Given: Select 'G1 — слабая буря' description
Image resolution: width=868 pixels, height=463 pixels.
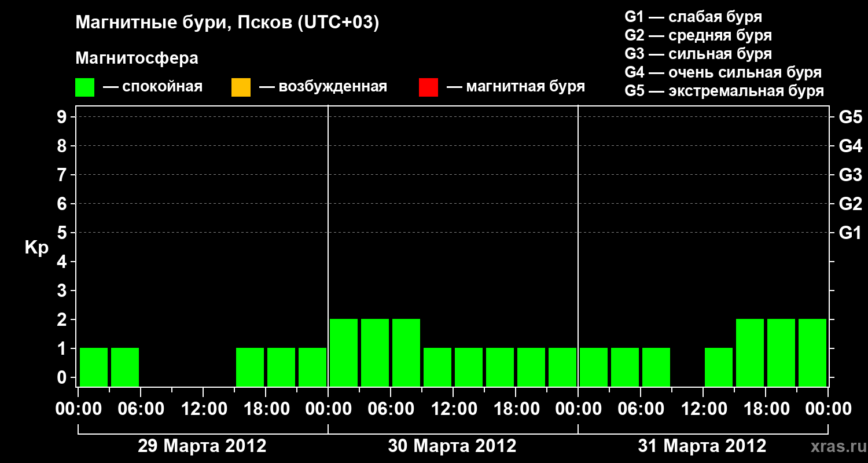Looking at the screenshot, I should (x=693, y=17).
